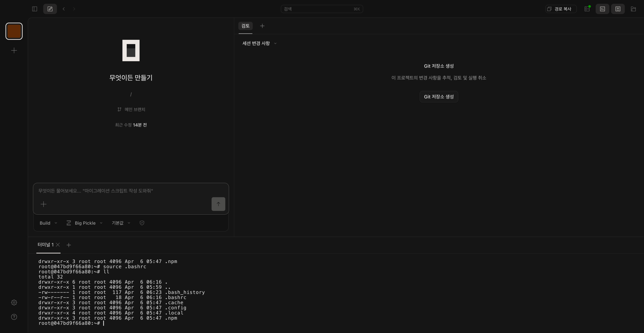Open the help question mark icon
The width and height of the screenshot is (644, 333).
(x=14, y=317)
